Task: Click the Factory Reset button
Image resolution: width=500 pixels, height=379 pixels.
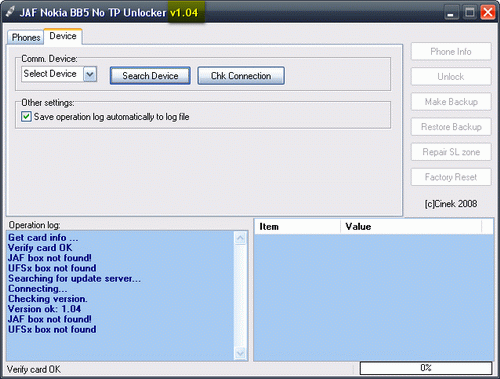Action: point(451,177)
